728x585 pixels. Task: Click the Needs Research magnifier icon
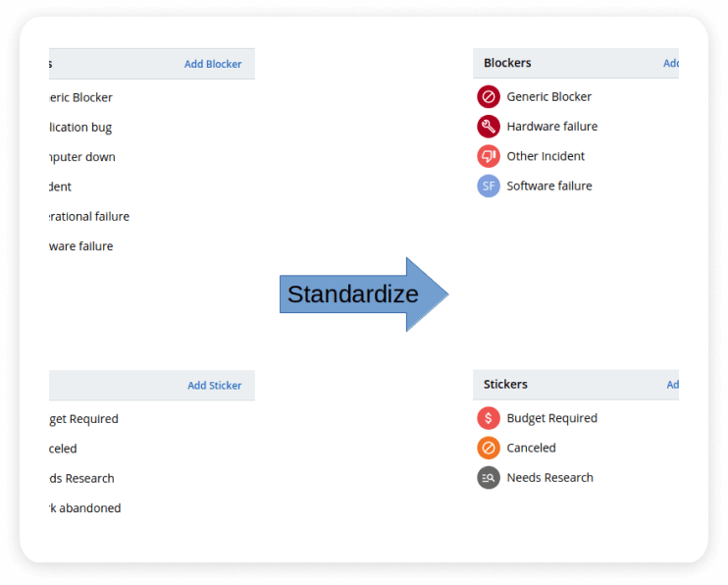point(488,478)
